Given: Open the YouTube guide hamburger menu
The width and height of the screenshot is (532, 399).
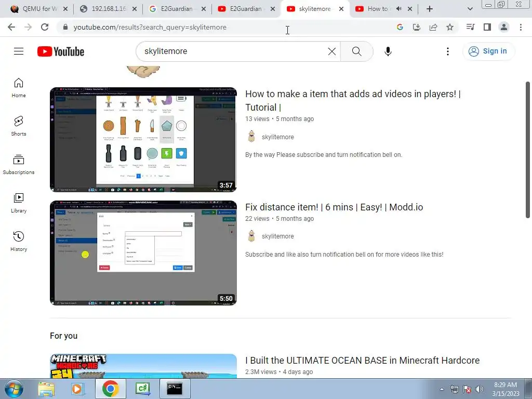Looking at the screenshot, I should pos(19,51).
